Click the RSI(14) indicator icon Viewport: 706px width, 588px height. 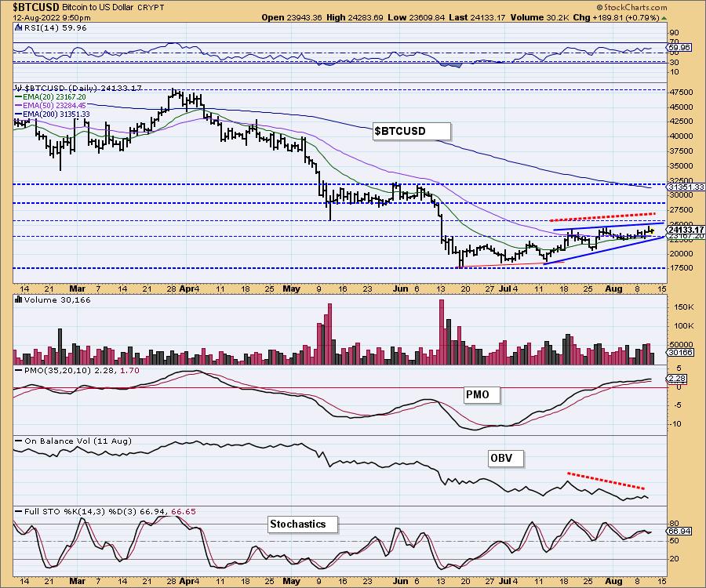pos(18,28)
